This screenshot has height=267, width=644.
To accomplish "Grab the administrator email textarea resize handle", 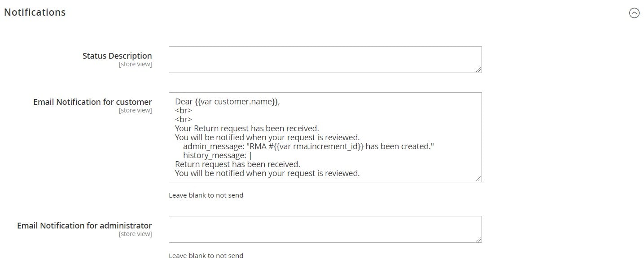I will pos(478,239).
